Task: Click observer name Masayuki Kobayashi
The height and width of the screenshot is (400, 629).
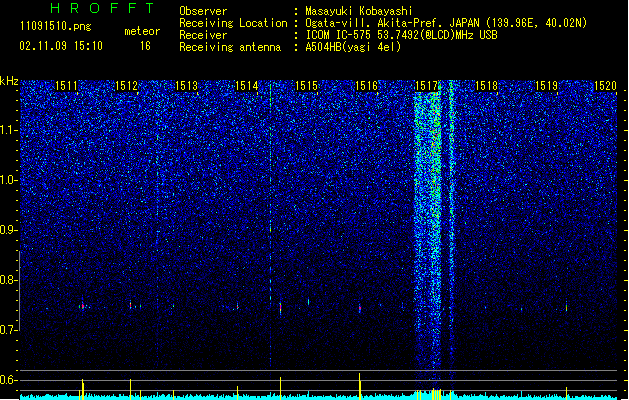Action: point(359,11)
